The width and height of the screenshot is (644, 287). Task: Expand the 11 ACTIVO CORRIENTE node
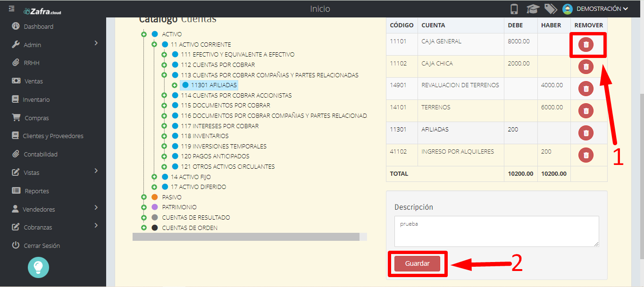pyautogui.click(x=154, y=44)
